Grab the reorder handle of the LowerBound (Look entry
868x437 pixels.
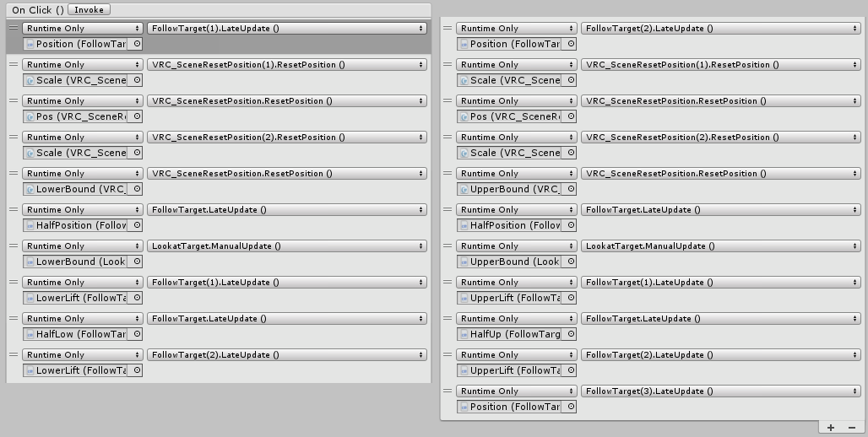[14, 246]
